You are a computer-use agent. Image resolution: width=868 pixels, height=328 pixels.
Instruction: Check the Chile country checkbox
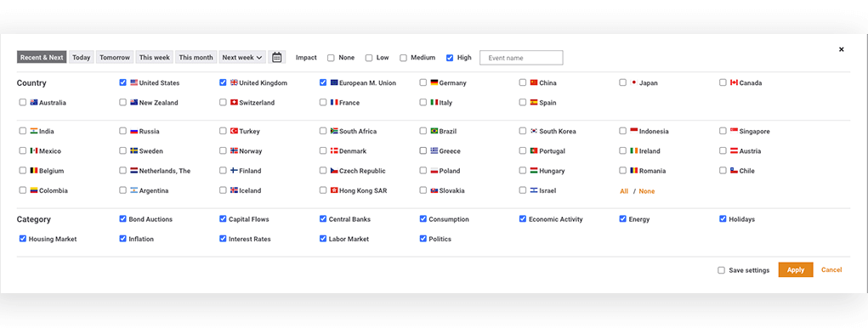coord(723,170)
